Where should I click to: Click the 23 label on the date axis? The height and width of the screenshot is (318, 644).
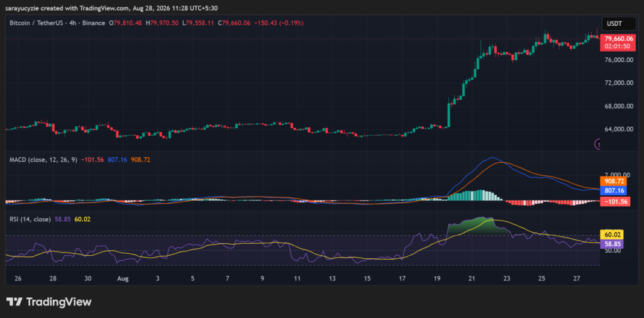click(x=507, y=278)
